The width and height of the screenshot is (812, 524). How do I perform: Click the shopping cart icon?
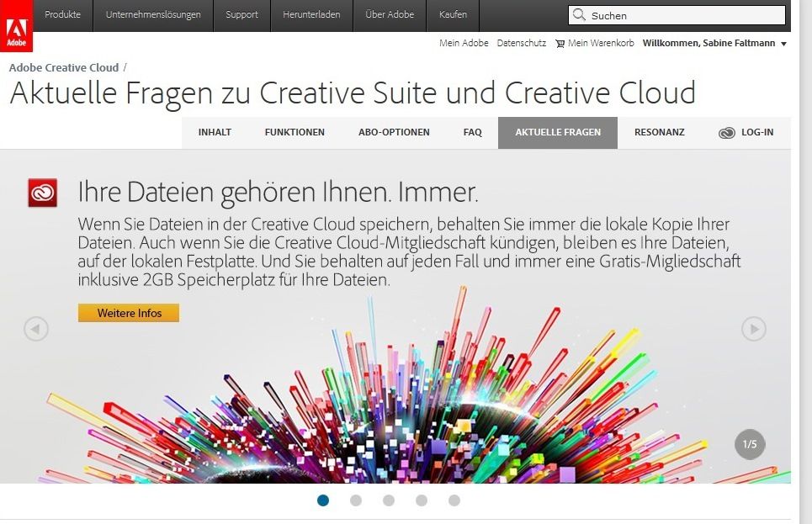pyautogui.click(x=560, y=44)
